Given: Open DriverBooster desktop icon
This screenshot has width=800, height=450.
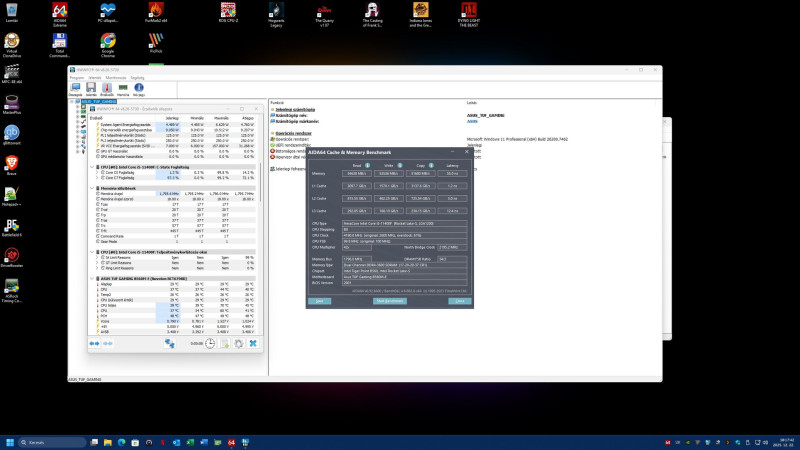Looking at the screenshot, I should pos(12,258).
